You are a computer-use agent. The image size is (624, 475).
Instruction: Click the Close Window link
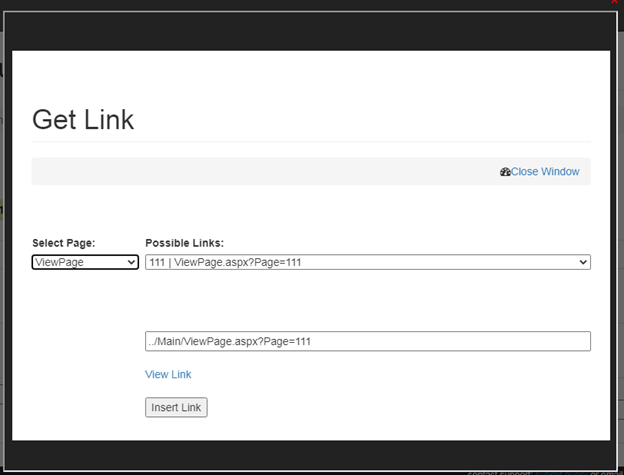click(x=545, y=172)
